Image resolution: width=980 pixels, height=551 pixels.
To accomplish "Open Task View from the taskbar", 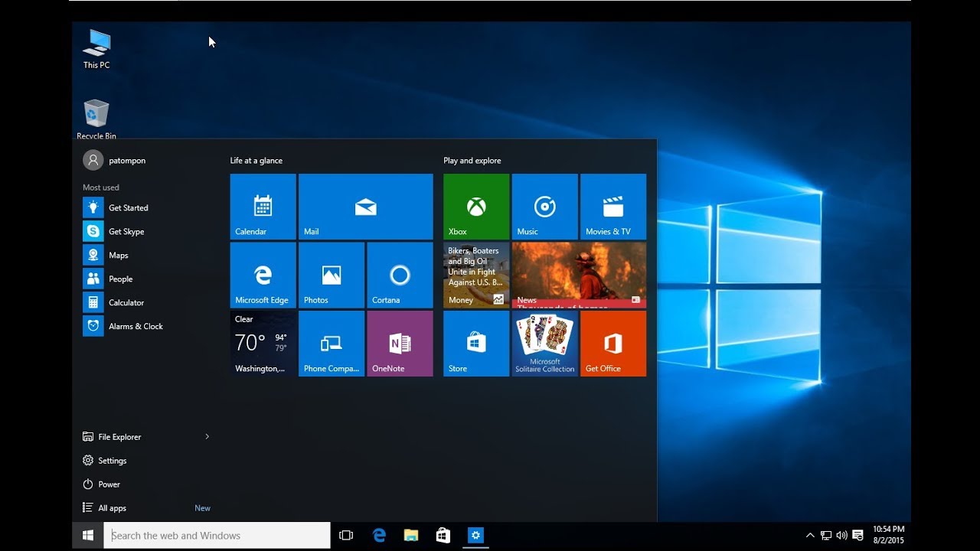I will tap(346, 536).
